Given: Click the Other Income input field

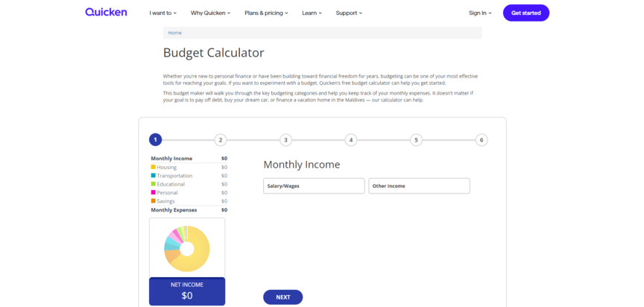Looking at the screenshot, I should (420, 186).
